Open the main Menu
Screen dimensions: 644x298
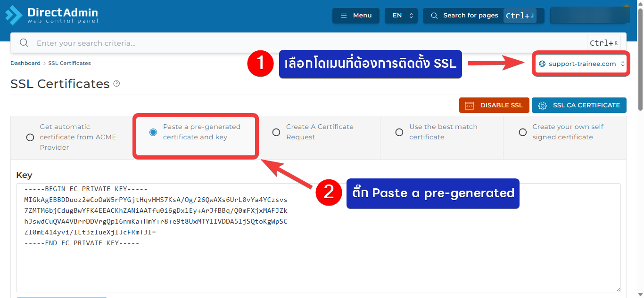point(356,16)
